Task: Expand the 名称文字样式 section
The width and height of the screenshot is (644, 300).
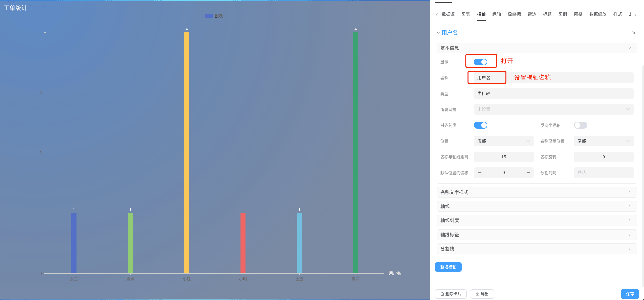Action: coord(536,192)
